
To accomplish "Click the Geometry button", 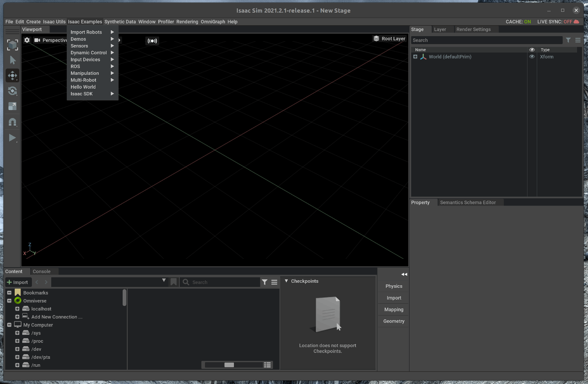I will pos(394,321).
